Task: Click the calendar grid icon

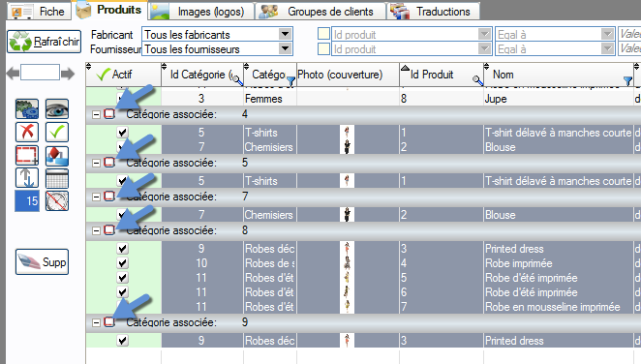Action: pos(57,178)
